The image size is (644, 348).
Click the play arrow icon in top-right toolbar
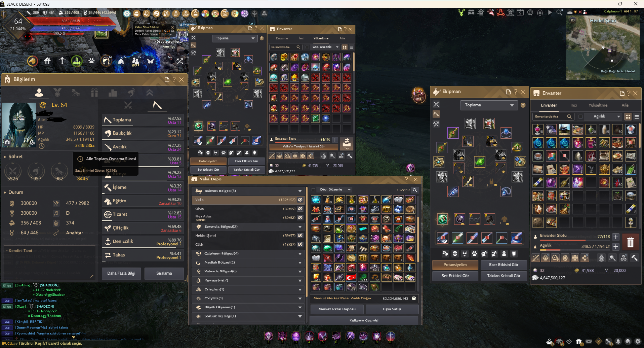(x=550, y=13)
